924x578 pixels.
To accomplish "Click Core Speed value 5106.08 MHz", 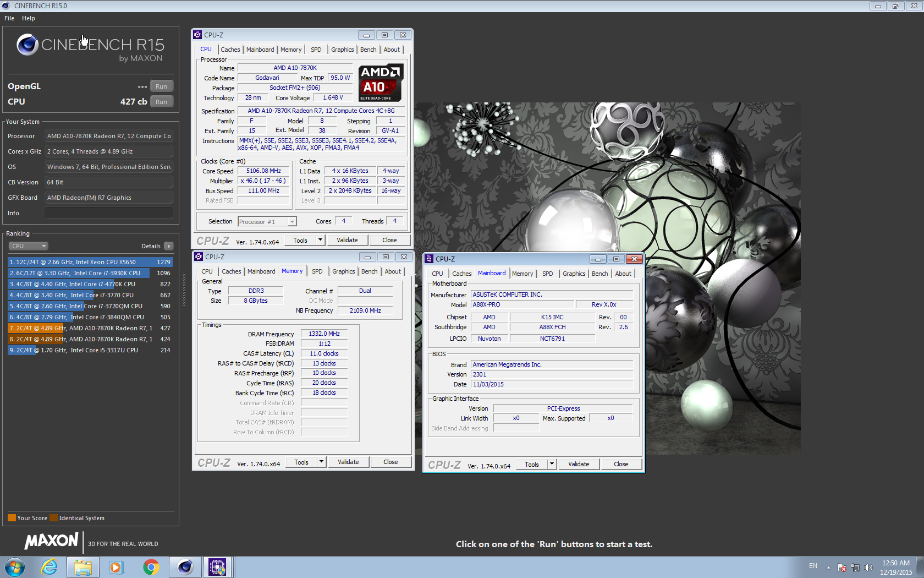I will 263,171.
